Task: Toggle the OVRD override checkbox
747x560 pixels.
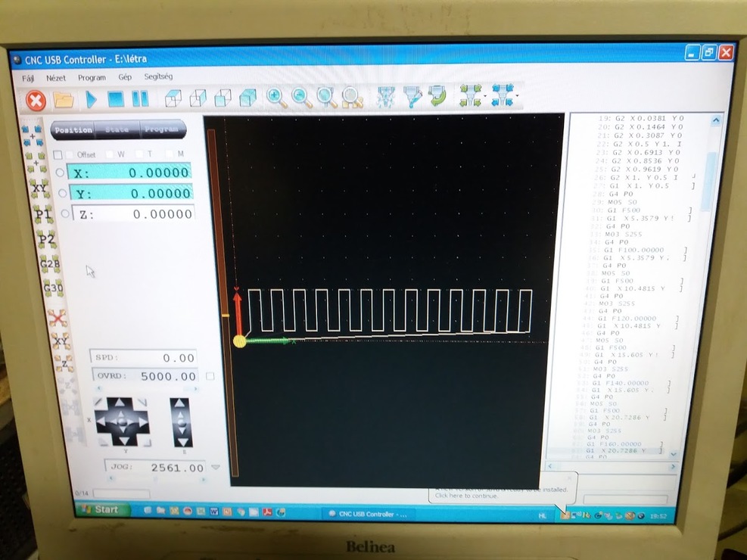Action: (210, 376)
